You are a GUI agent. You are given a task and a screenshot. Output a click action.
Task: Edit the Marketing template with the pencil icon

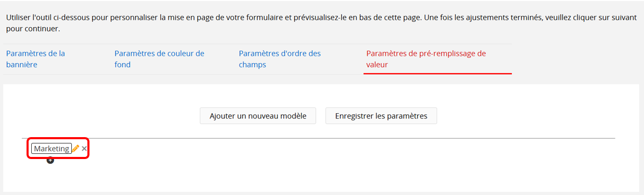tap(75, 149)
